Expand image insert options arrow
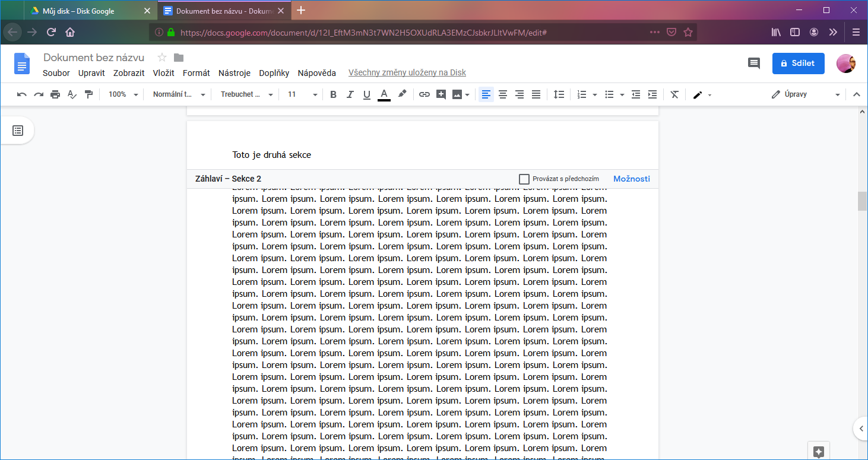 pyautogui.click(x=468, y=95)
